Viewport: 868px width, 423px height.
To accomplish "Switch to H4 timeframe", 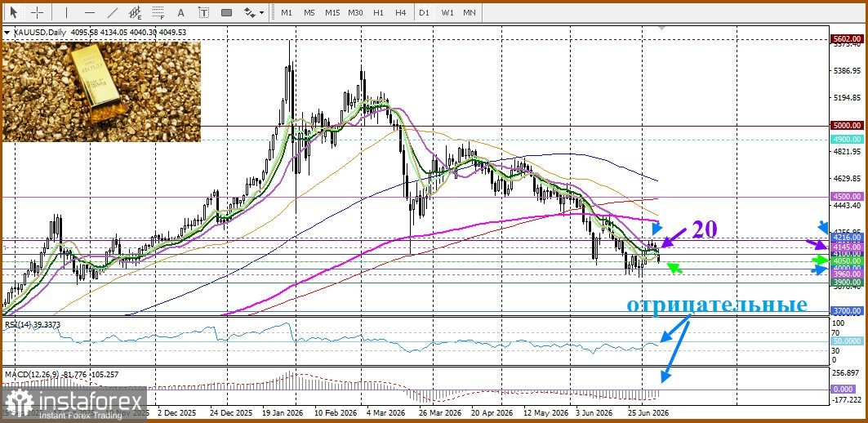I will 401,12.
